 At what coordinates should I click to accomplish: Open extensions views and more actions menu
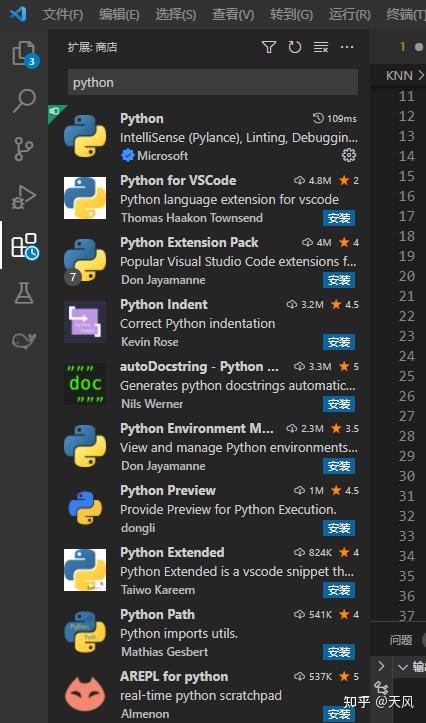[347, 47]
